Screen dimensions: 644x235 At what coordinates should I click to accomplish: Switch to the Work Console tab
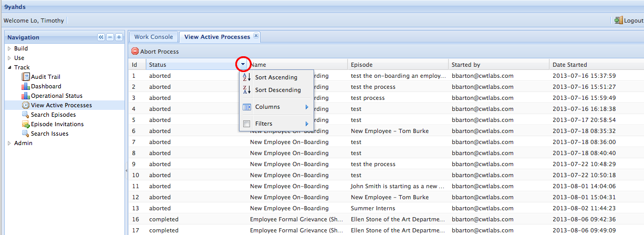(153, 37)
